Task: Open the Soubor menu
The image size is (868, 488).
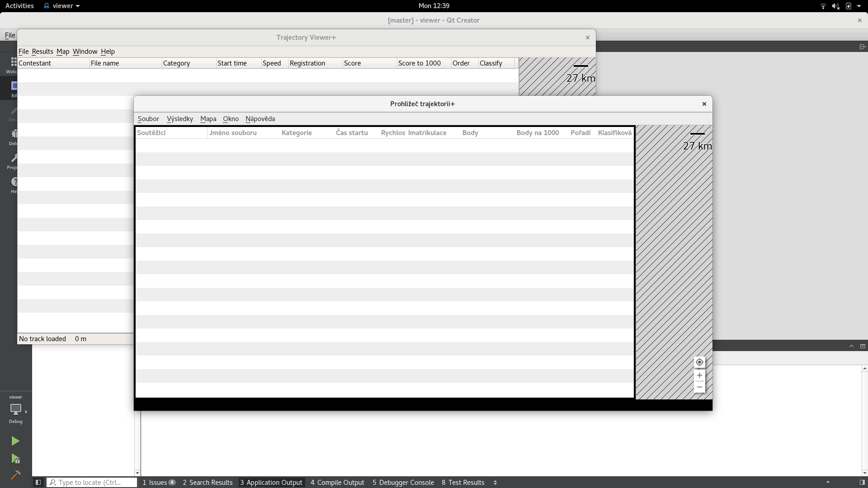Action: (x=148, y=119)
